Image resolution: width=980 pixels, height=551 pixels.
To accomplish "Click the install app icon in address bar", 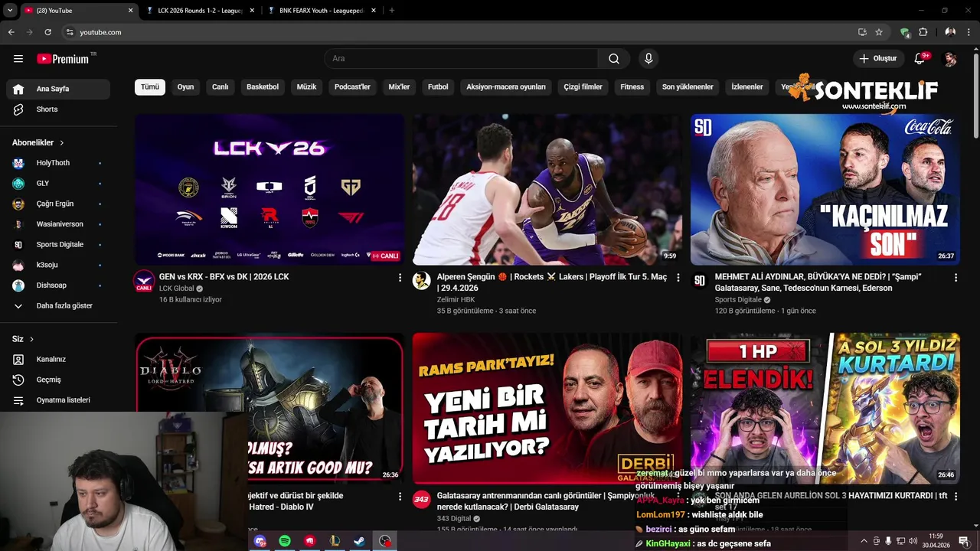I will click(862, 32).
